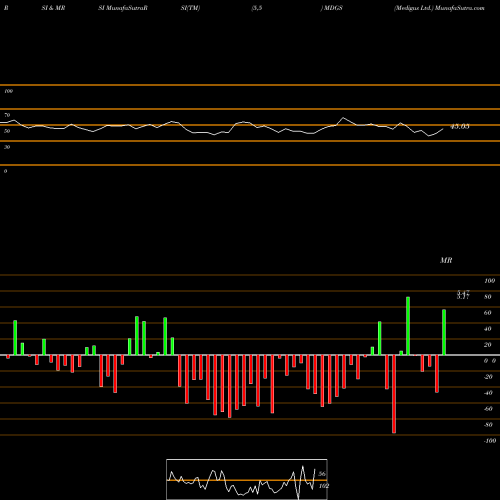Select the tallest green MR bar reaching 80
The image size is (500, 500).
tap(408, 326)
